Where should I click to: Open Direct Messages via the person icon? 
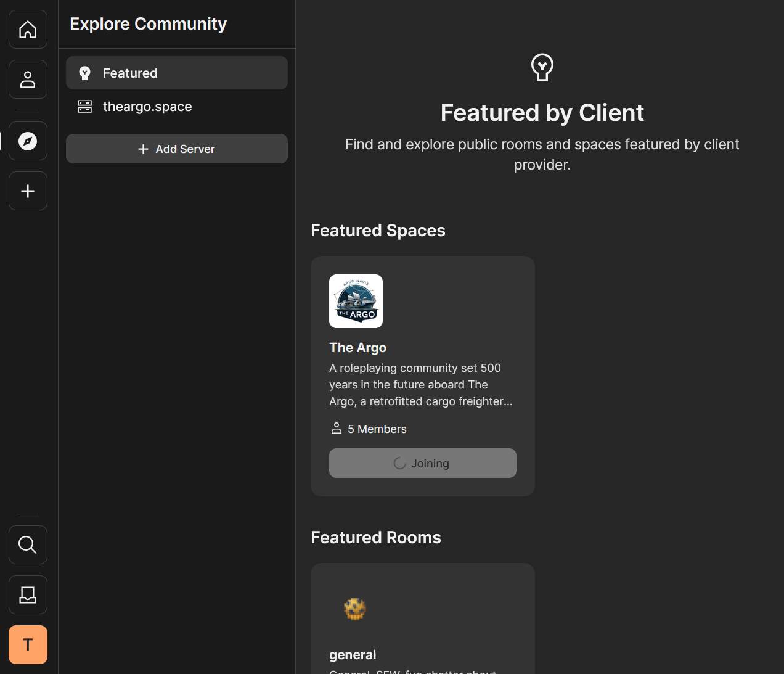click(x=28, y=80)
